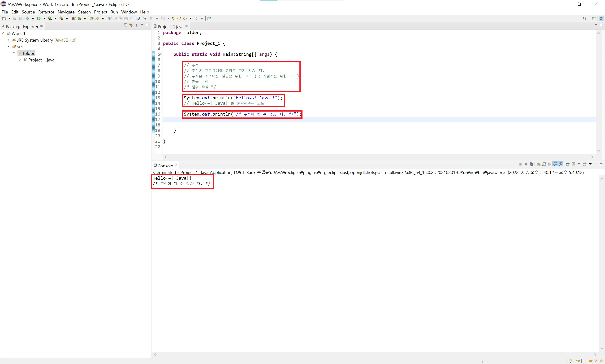The image size is (605, 364).
Task: Click the Open Terminal monitor icon in toolbar
Action: click(138, 18)
